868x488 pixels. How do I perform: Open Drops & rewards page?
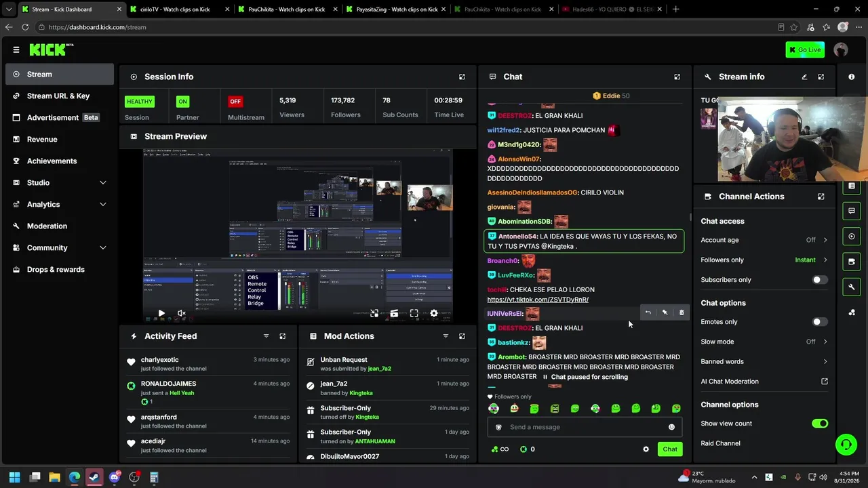(60, 270)
